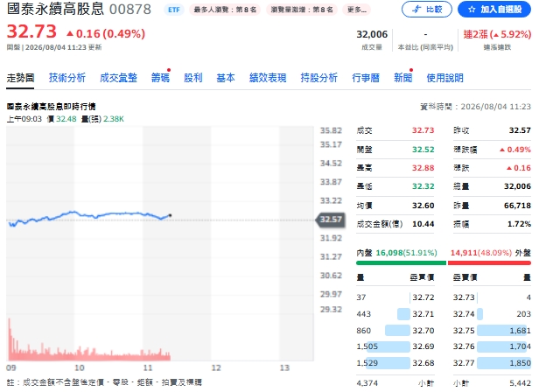Open the 技術分析 tab
The height and width of the screenshot is (392, 539).
pos(67,78)
